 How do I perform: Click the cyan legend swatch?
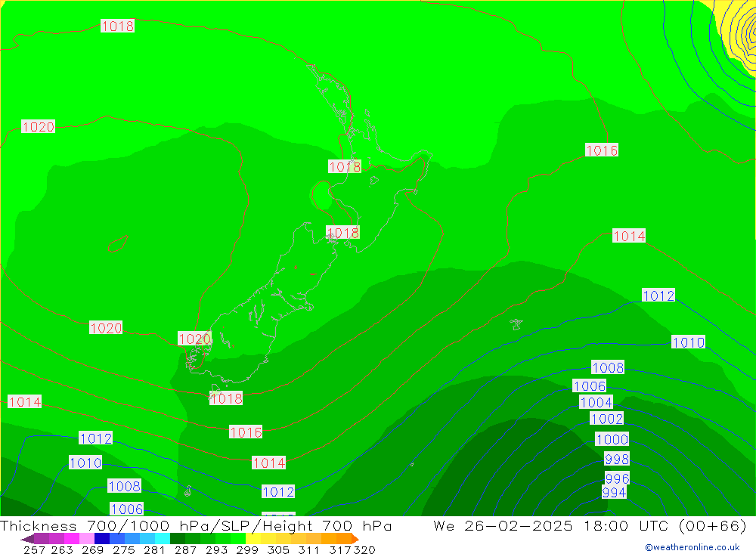click(x=163, y=538)
